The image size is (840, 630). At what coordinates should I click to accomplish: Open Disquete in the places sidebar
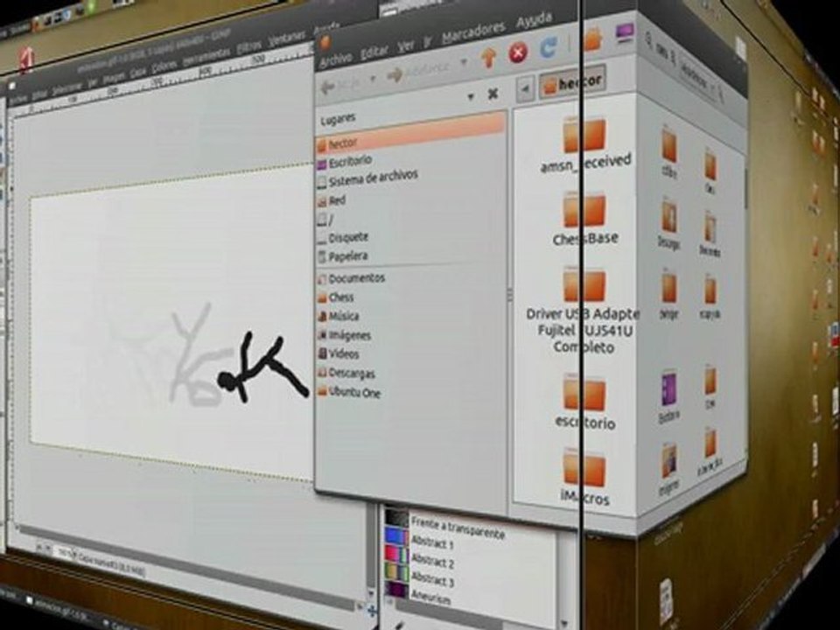point(343,237)
